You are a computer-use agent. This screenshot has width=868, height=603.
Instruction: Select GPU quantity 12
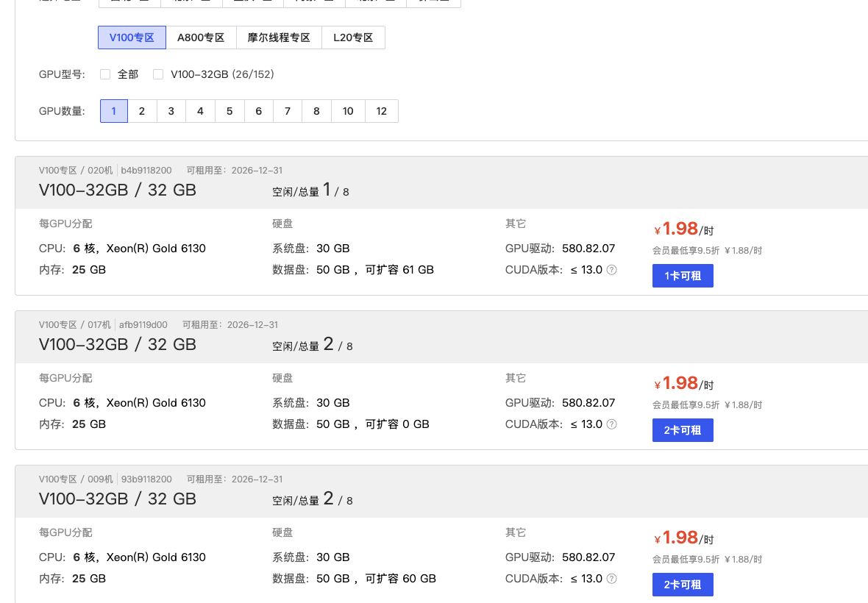pyautogui.click(x=382, y=111)
